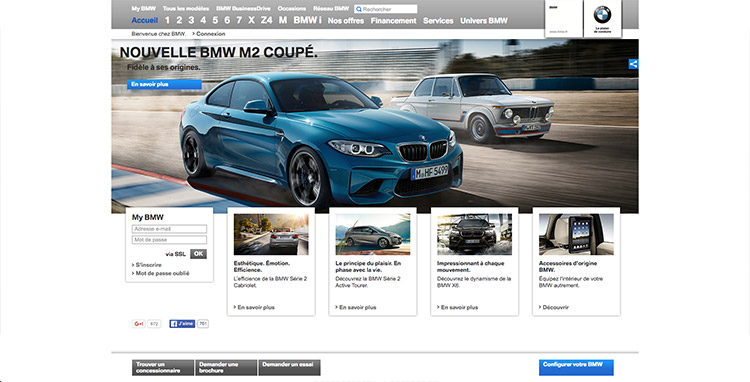Select the BMW i nav item
Screen dimensions: 750x382
308,20
